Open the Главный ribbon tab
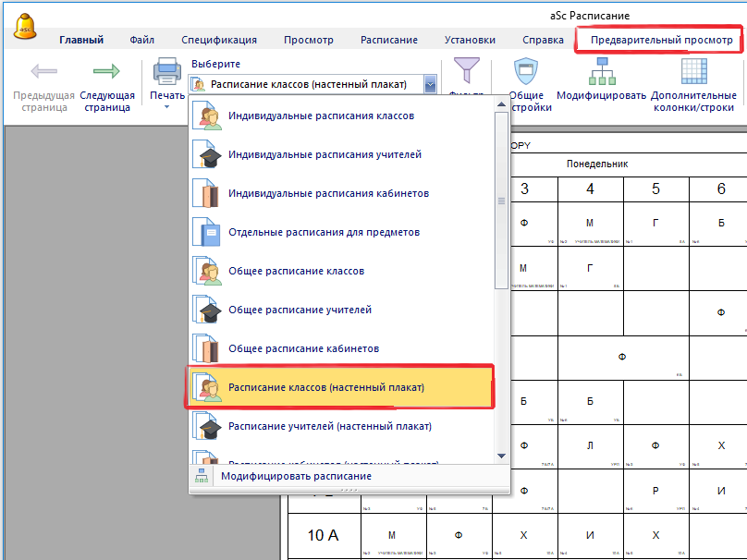This screenshot has width=747, height=560. point(81,40)
